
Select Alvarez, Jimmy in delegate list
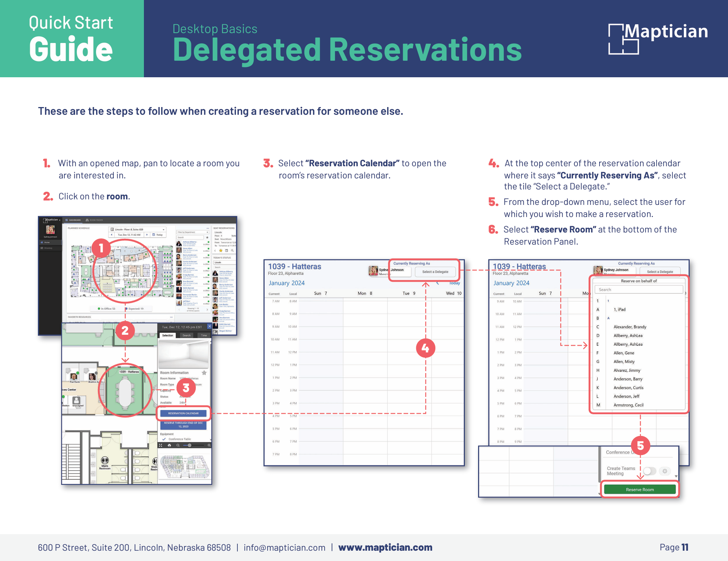(627, 370)
